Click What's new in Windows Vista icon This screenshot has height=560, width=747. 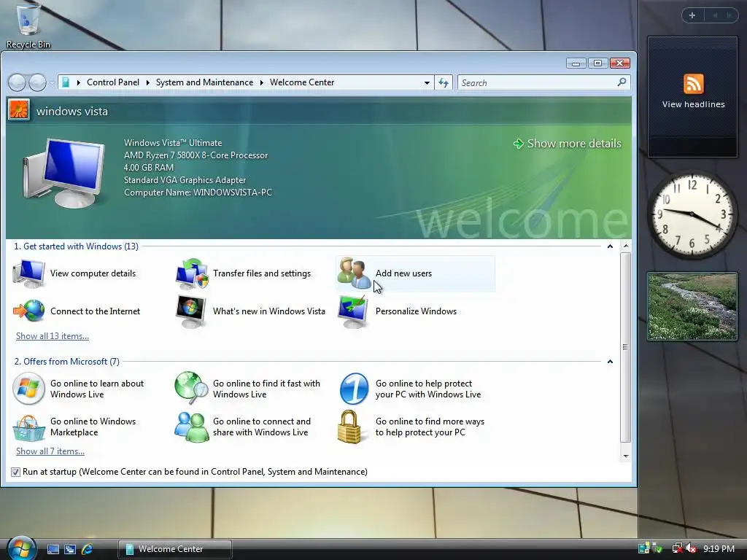pos(191,311)
